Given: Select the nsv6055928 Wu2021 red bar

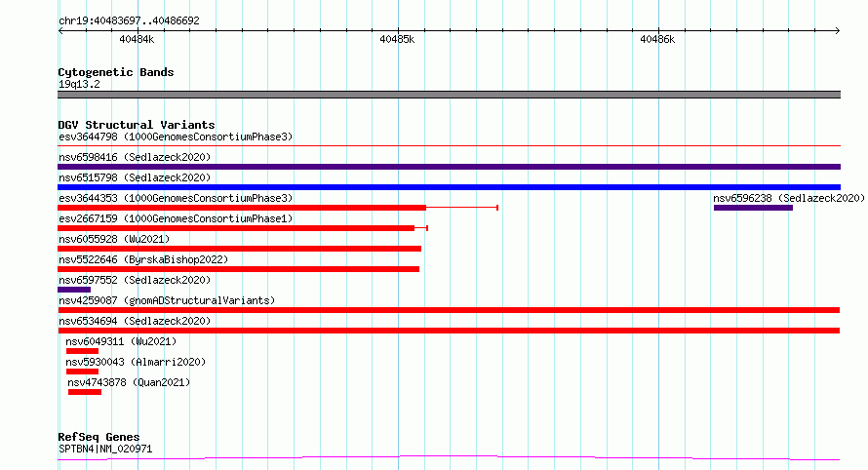Looking at the screenshot, I should tap(239, 249).
